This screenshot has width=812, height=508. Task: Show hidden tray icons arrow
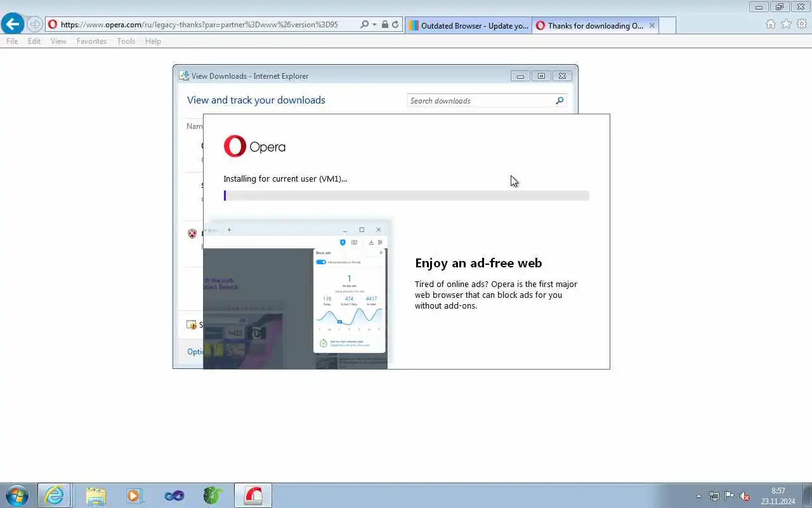(698, 497)
